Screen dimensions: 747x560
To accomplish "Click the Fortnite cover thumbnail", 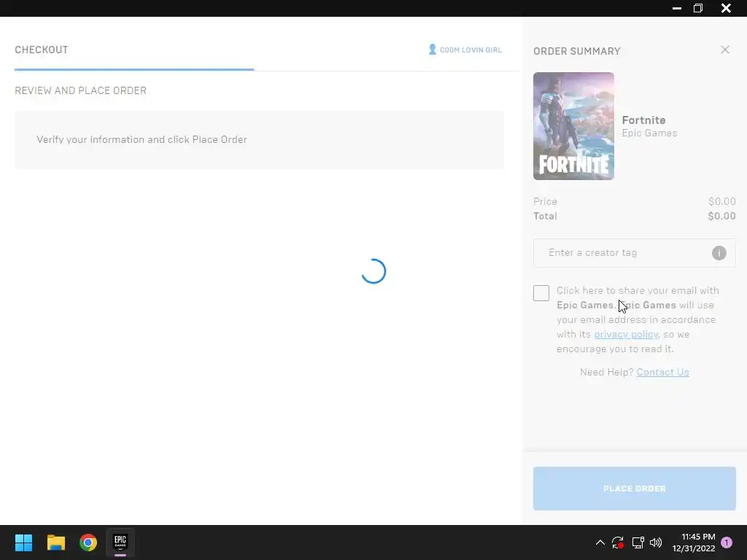I will coord(573,126).
